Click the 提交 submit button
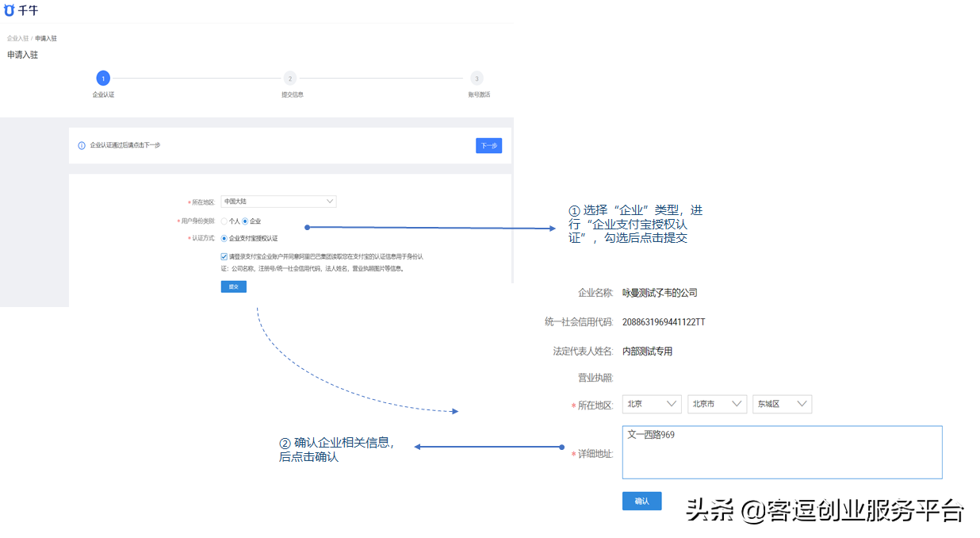 [232, 286]
